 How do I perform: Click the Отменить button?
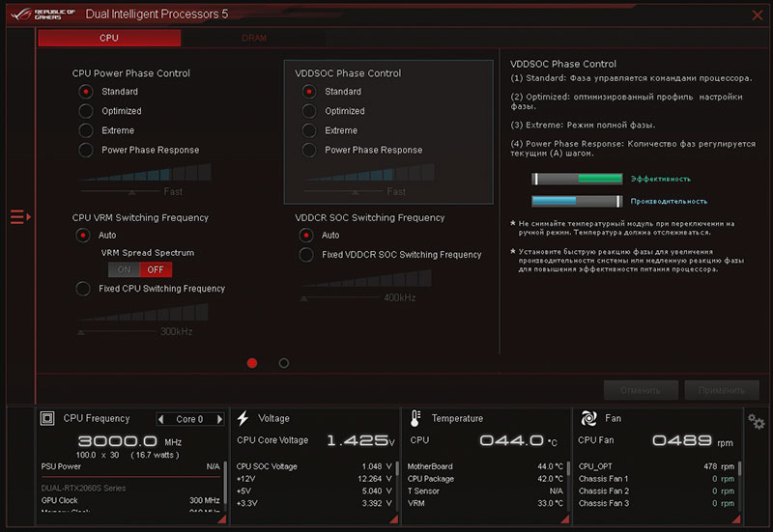[x=641, y=390]
